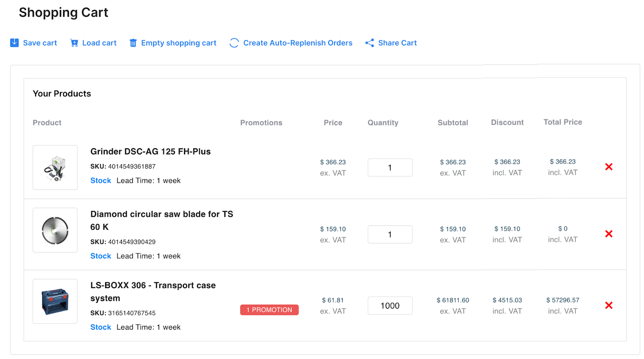
Task: Click total price value $ 366.23 in Total Price column
Action: click(x=563, y=162)
